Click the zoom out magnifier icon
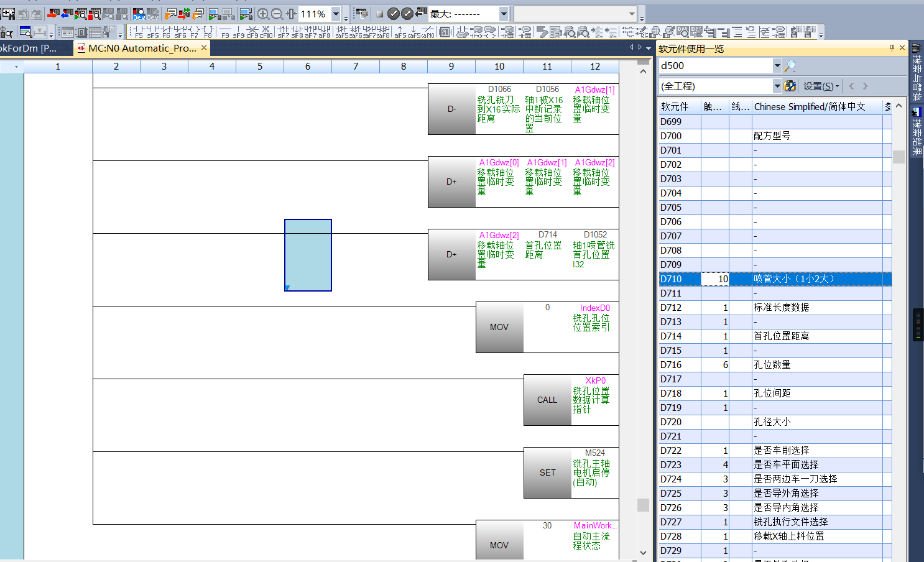 tap(277, 14)
